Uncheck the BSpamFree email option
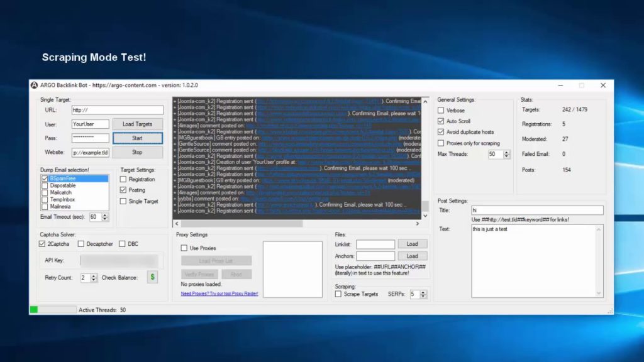This screenshot has width=644, height=362. [45, 178]
